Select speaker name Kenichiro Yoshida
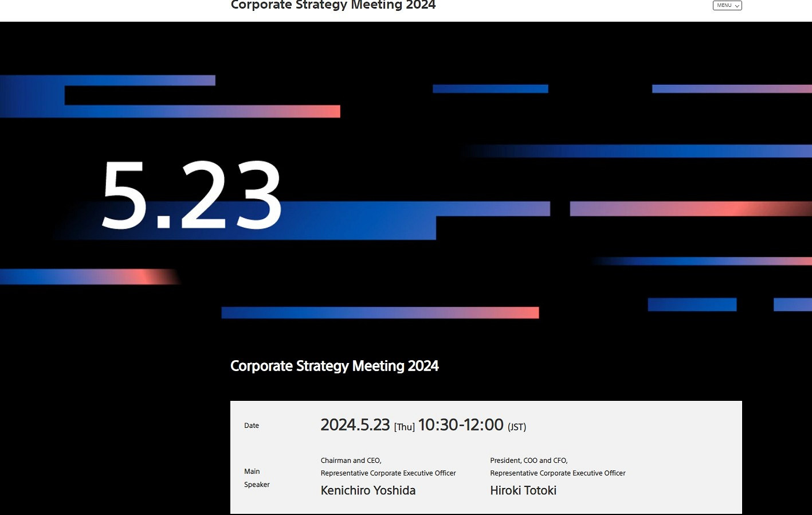The image size is (812, 515). [368, 490]
